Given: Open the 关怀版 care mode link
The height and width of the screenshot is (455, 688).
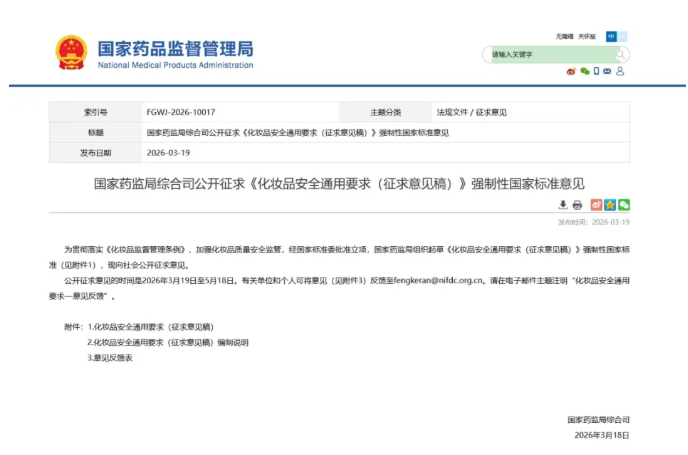Looking at the screenshot, I should click(586, 36).
